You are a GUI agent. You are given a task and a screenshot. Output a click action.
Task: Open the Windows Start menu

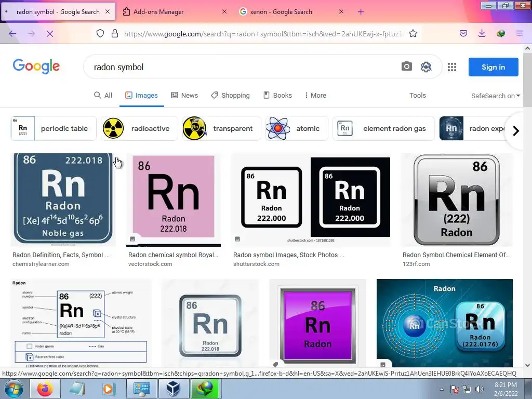click(x=14, y=389)
